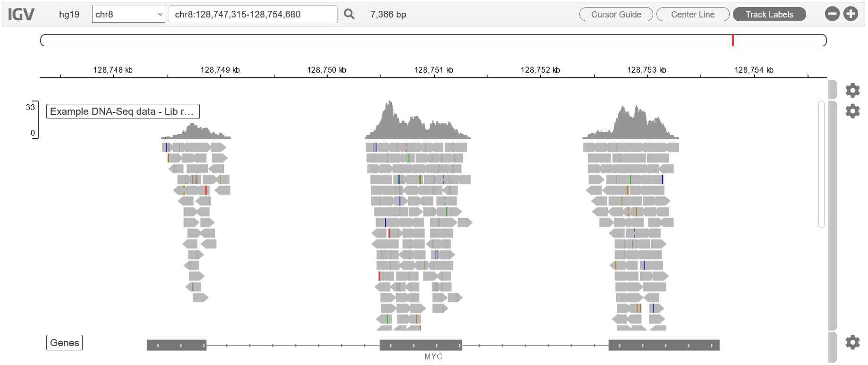The width and height of the screenshot is (868, 365).
Task: Click the first MYC exon block
Action: 177,345
